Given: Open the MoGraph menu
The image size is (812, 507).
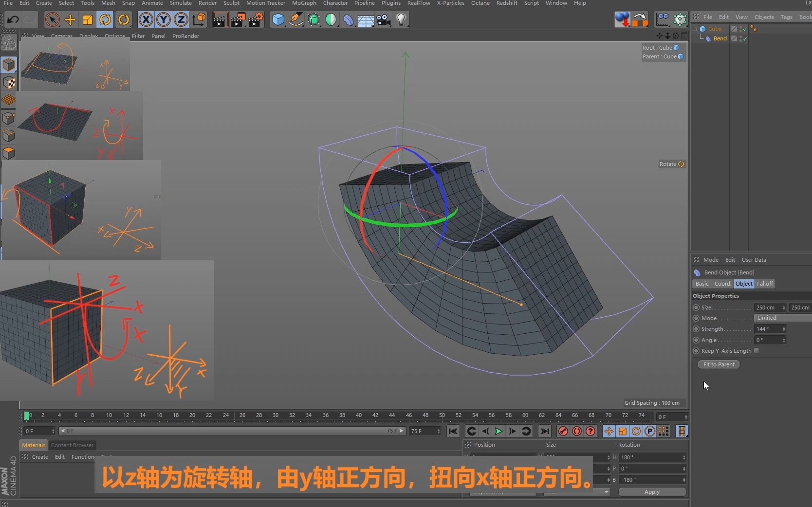Looking at the screenshot, I should [304, 3].
